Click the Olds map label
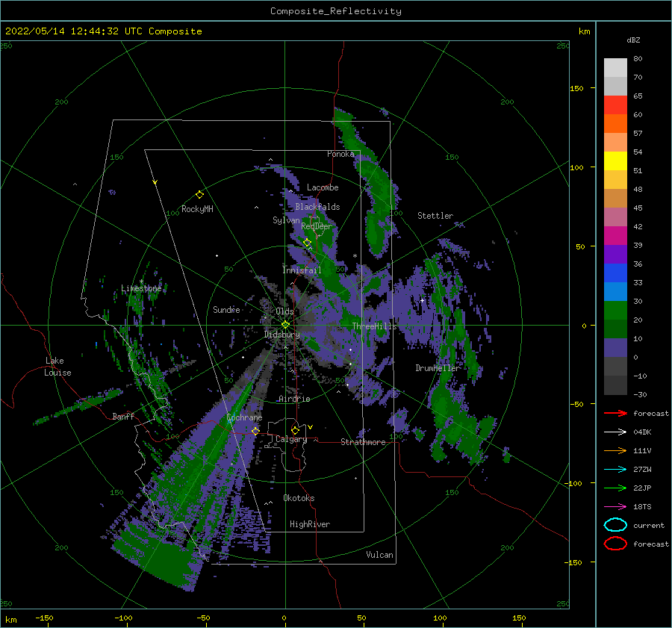This screenshot has width=672, height=628. (x=284, y=311)
